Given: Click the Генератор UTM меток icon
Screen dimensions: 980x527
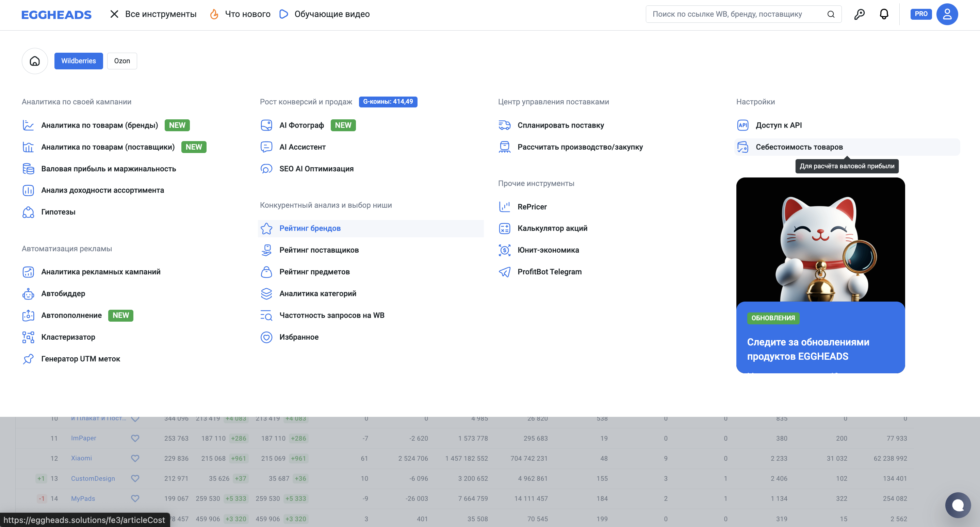Looking at the screenshot, I should 28,359.
